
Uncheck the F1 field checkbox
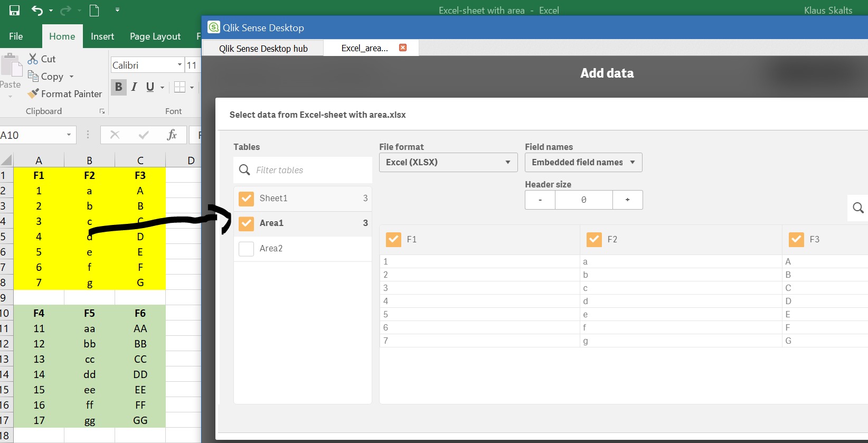(x=393, y=240)
